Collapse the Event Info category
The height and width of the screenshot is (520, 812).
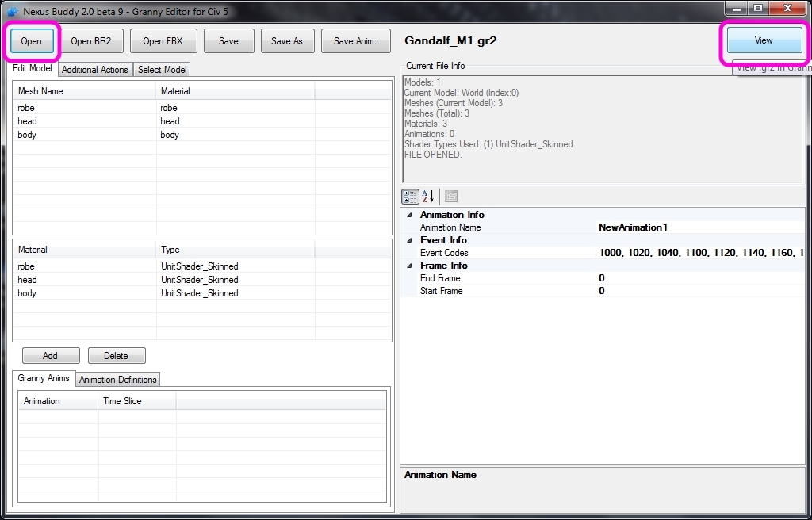[410, 240]
